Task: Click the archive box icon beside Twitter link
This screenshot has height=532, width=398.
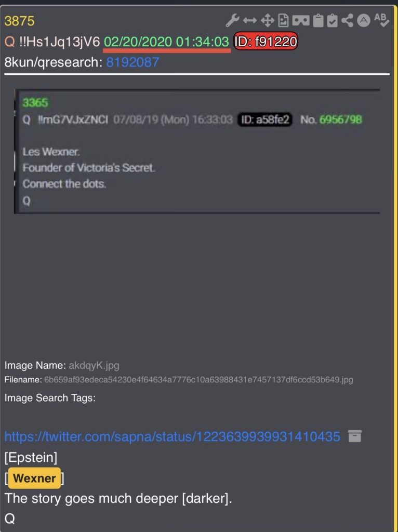Action: tap(355, 436)
